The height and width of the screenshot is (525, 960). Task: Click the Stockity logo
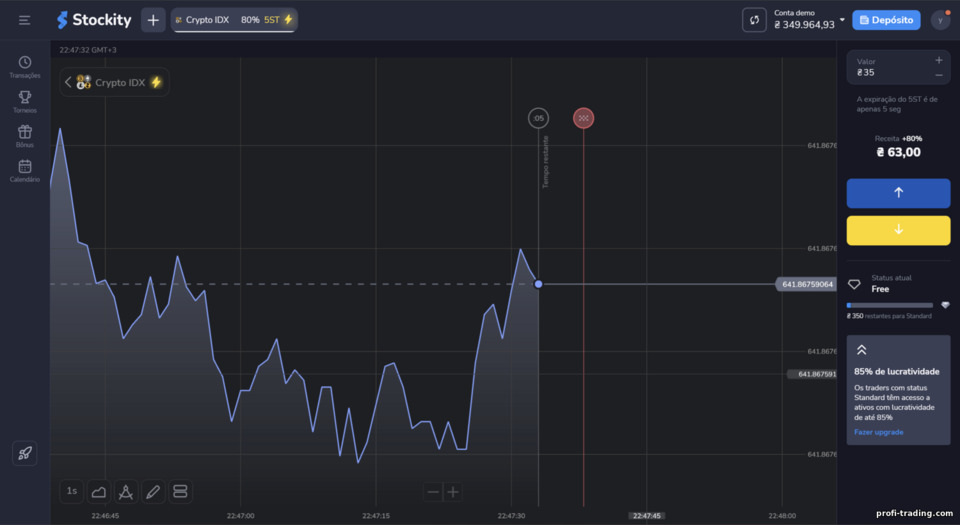94,20
